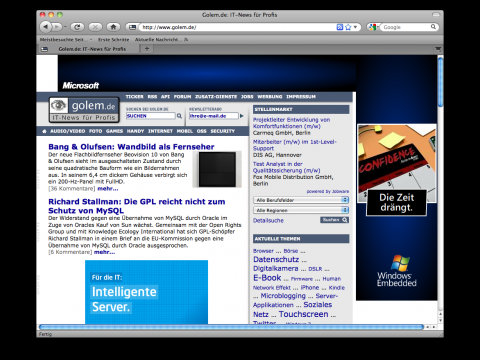The height and width of the screenshot is (360, 480).
Task: Select the Golem.de IT-News tab
Action: click(x=92, y=49)
